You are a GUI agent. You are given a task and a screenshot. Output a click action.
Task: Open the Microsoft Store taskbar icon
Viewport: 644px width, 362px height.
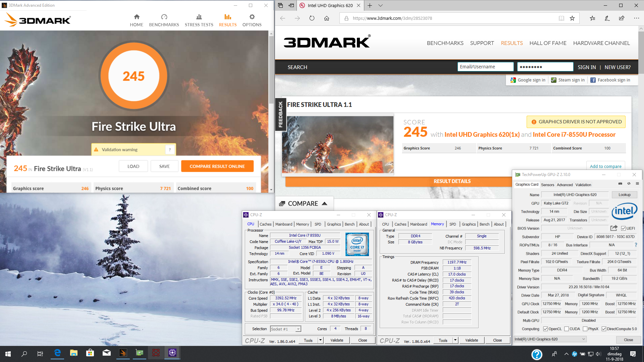[90, 353]
